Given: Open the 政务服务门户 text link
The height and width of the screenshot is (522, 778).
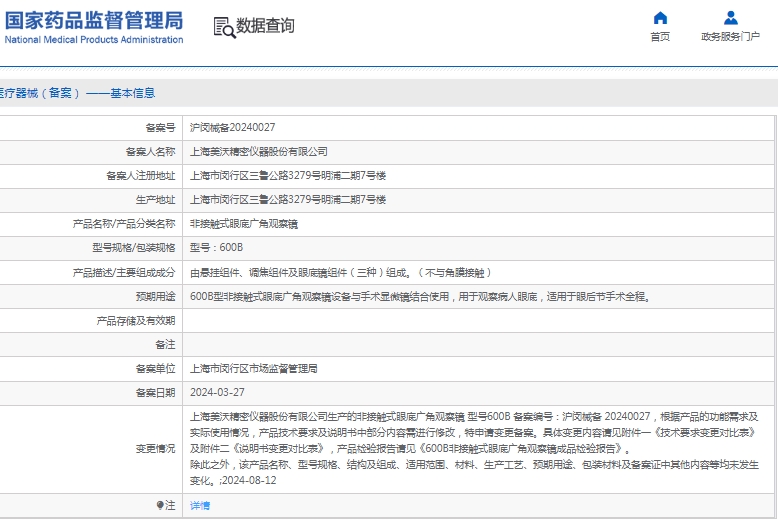Looking at the screenshot, I should (x=730, y=36).
